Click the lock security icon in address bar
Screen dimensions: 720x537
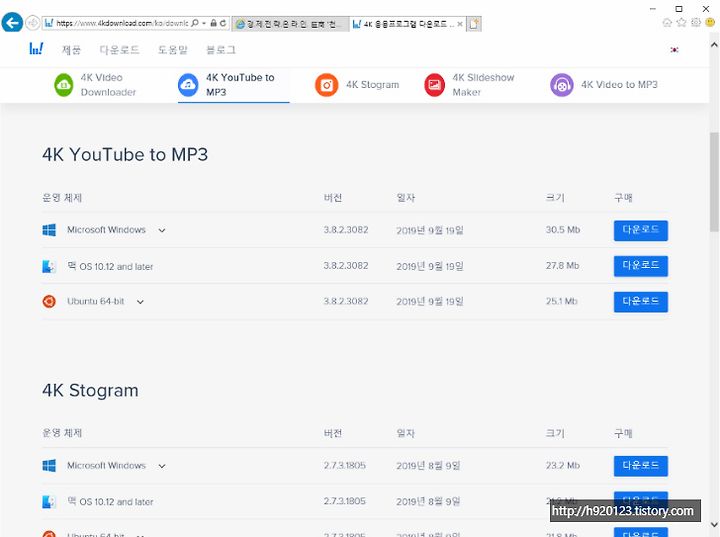214,23
